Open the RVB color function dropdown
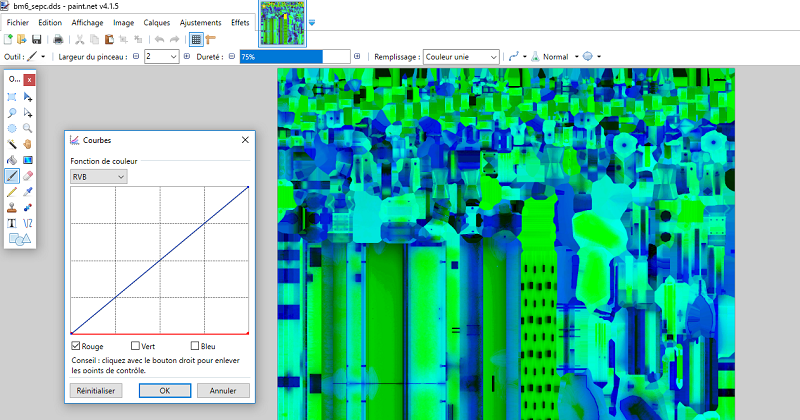 99,177
